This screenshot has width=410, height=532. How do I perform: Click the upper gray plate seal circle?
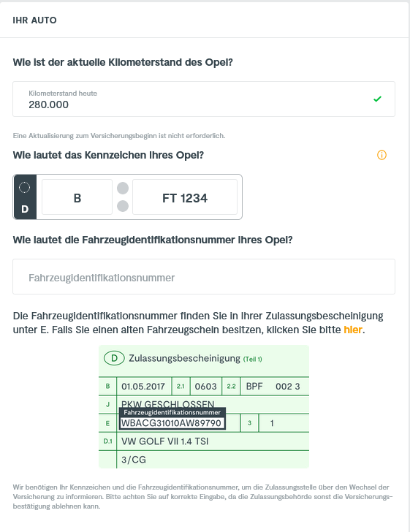tap(123, 188)
